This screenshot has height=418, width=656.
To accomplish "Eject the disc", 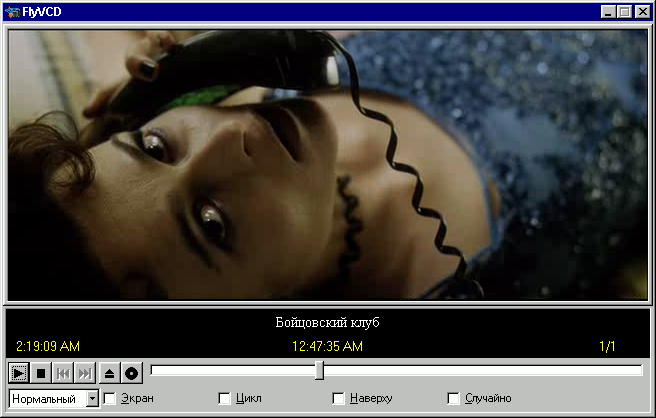I will (110, 373).
